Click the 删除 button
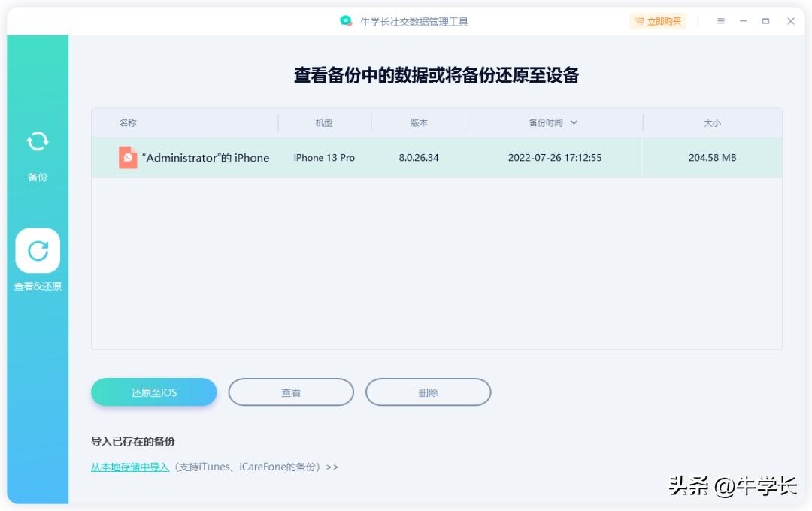812x511 pixels. click(x=429, y=392)
